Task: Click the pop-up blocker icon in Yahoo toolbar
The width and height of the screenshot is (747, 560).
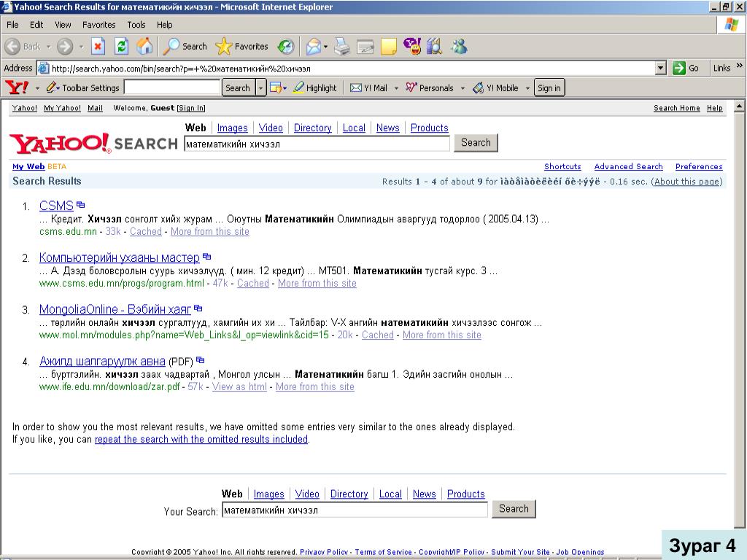Action: coord(275,87)
